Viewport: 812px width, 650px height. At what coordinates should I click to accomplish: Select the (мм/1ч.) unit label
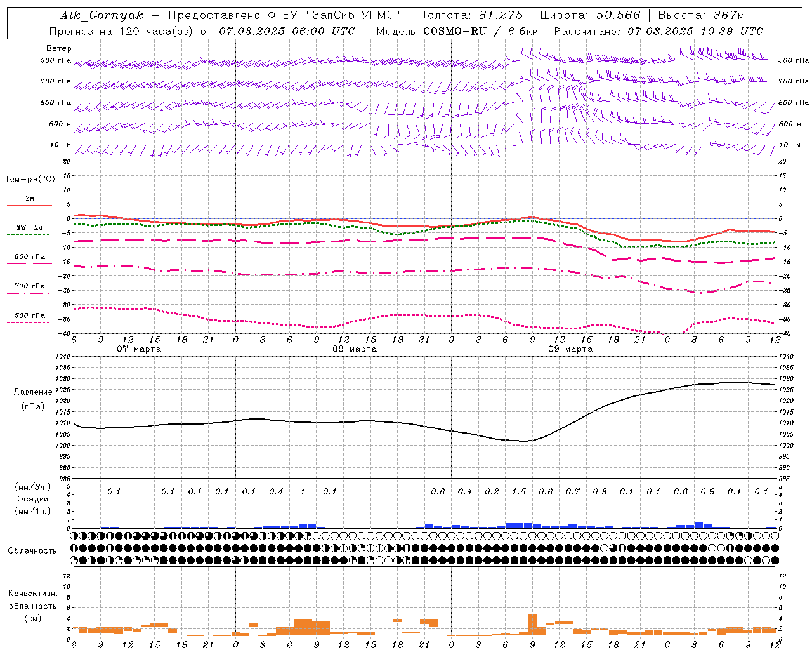coord(33,511)
